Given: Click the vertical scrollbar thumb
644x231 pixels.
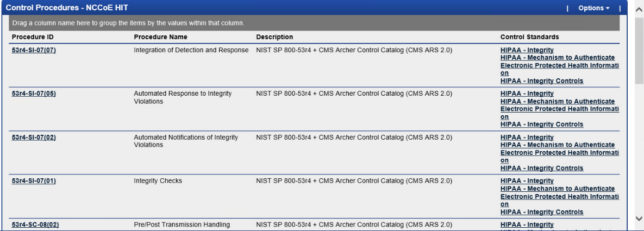Looking at the screenshot, I should pos(639,50).
